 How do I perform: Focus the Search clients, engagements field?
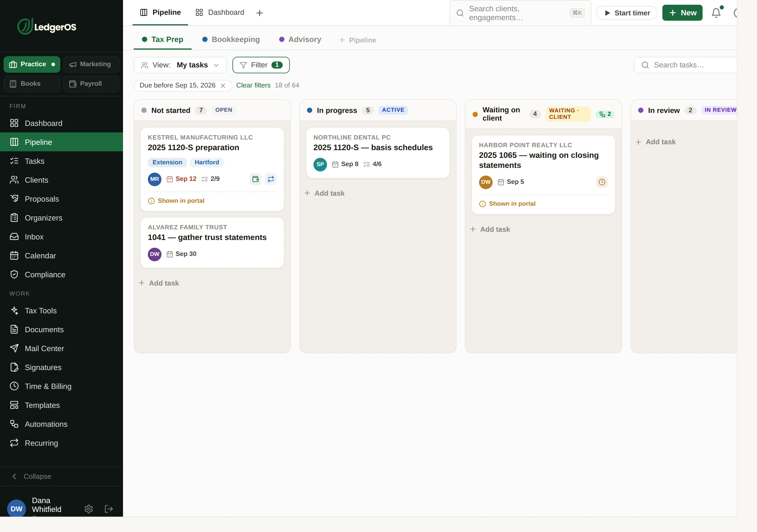(520, 13)
